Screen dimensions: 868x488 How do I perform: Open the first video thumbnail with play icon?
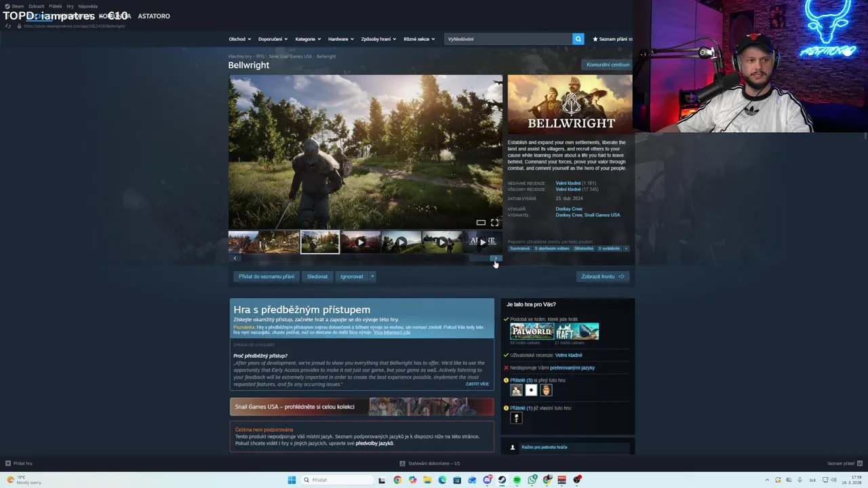click(x=361, y=242)
